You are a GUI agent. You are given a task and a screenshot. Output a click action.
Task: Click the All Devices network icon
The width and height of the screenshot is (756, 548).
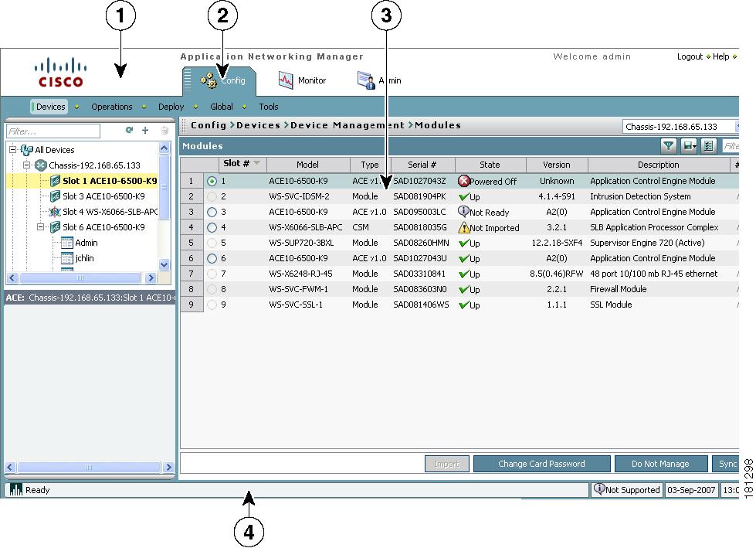(x=27, y=150)
